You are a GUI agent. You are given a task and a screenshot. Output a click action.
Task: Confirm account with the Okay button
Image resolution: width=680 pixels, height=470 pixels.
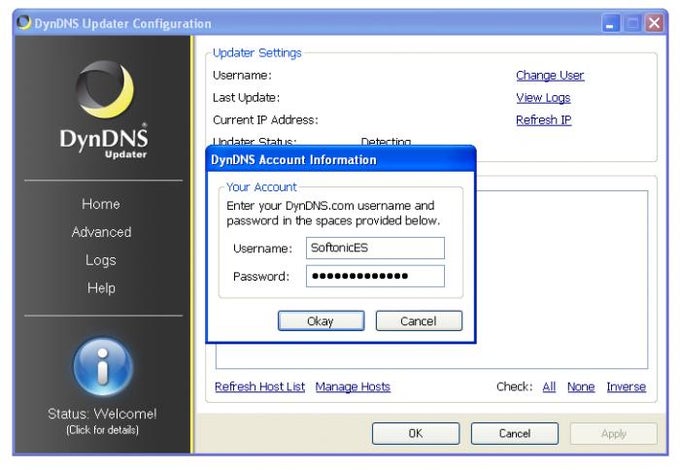(x=321, y=321)
